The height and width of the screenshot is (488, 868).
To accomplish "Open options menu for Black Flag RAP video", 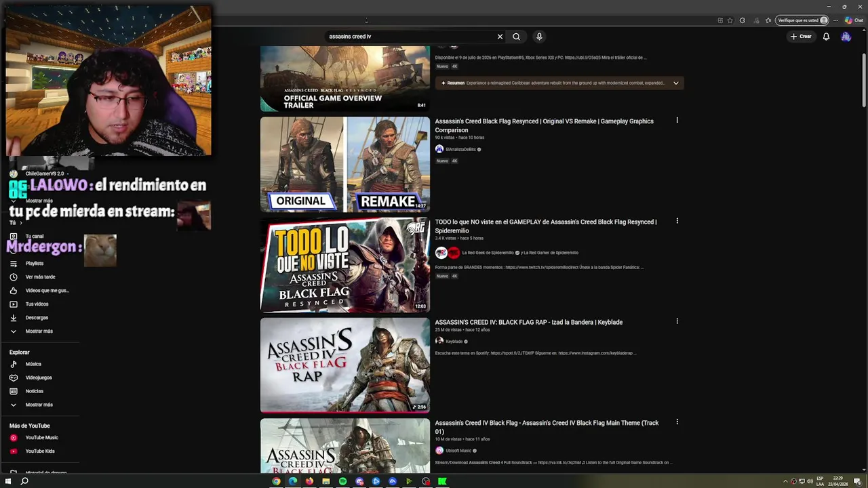I will pos(677,321).
